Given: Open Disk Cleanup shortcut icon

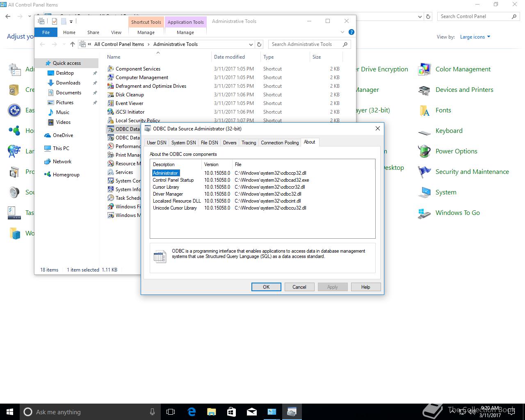Looking at the screenshot, I should (x=110, y=94).
